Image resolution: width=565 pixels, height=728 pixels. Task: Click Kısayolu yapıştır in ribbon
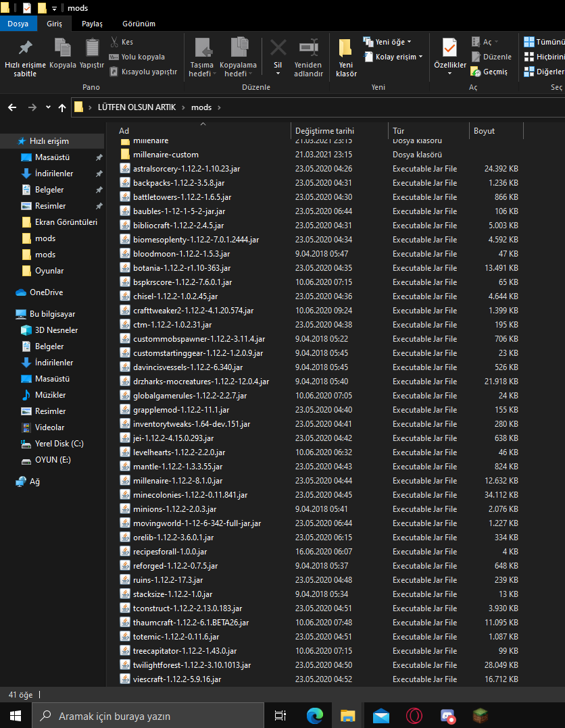tap(143, 72)
